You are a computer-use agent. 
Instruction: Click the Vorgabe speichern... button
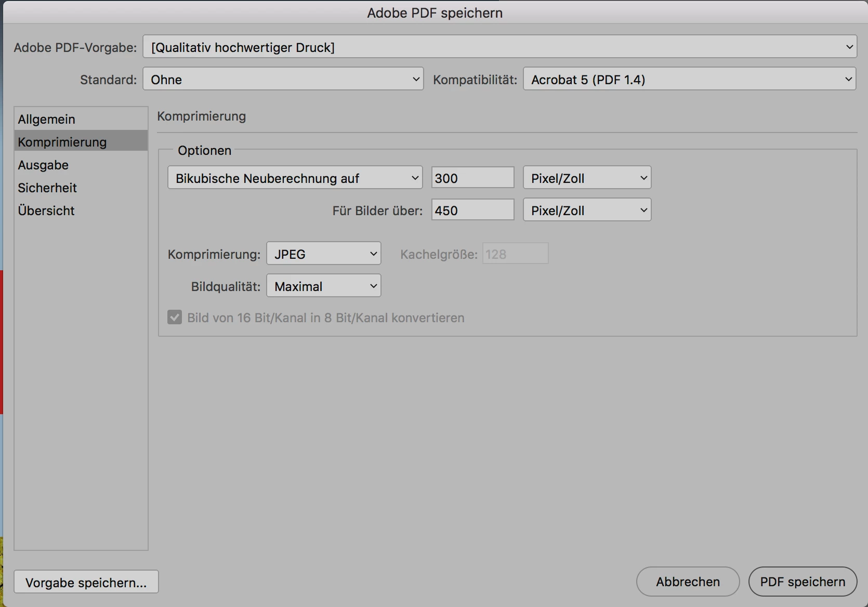pyautogui.click(x=86, y=582)
